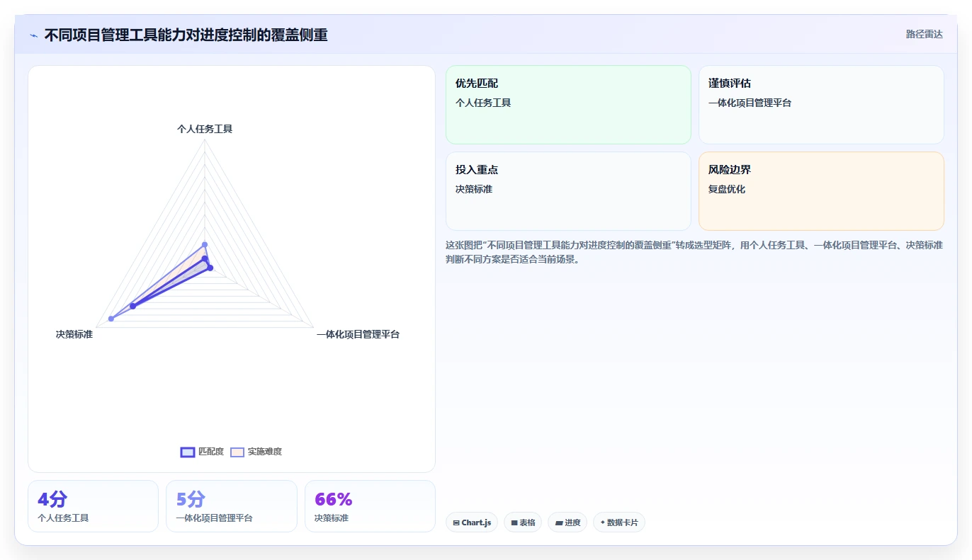Click the page title 不同项目管理工具能力对进度控制的覆盖侧重
Viewport: 972px width, 560px height.
tap(186, 35)
